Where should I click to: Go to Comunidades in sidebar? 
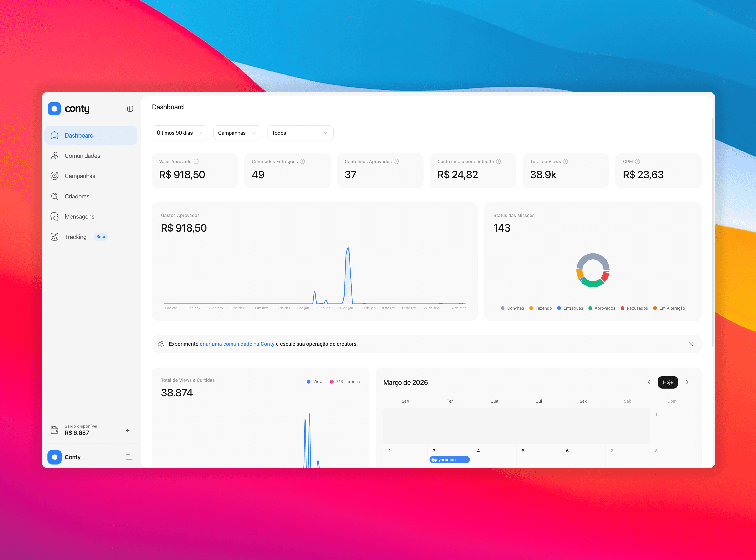coord(82,156)
